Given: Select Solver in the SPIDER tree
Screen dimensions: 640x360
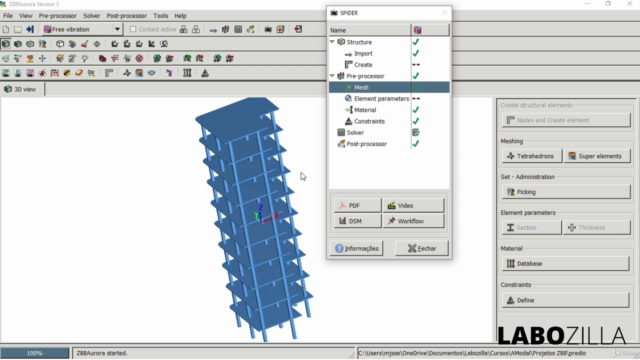Looking at the screenshot, I should click(355, 133).
